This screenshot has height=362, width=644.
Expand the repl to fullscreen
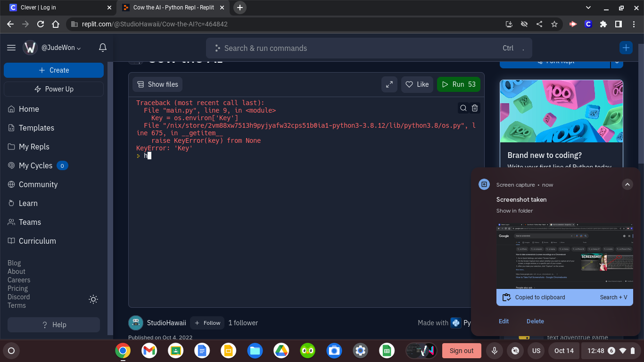389,84
